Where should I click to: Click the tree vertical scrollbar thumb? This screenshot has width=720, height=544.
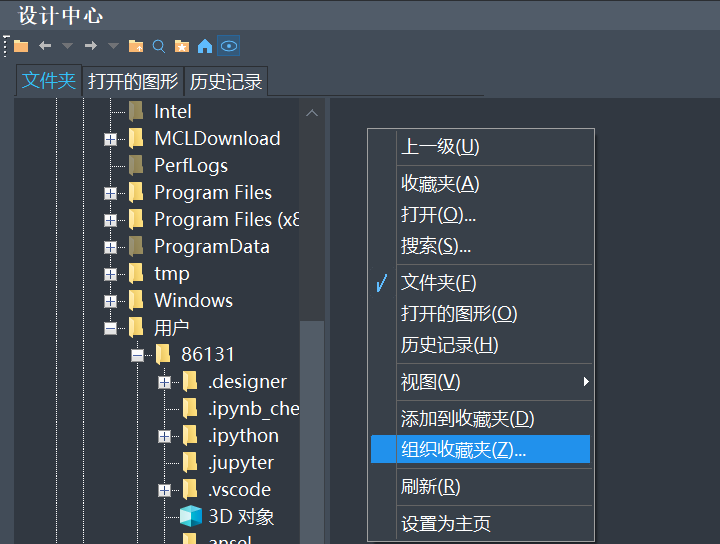[x=312, y=432]
